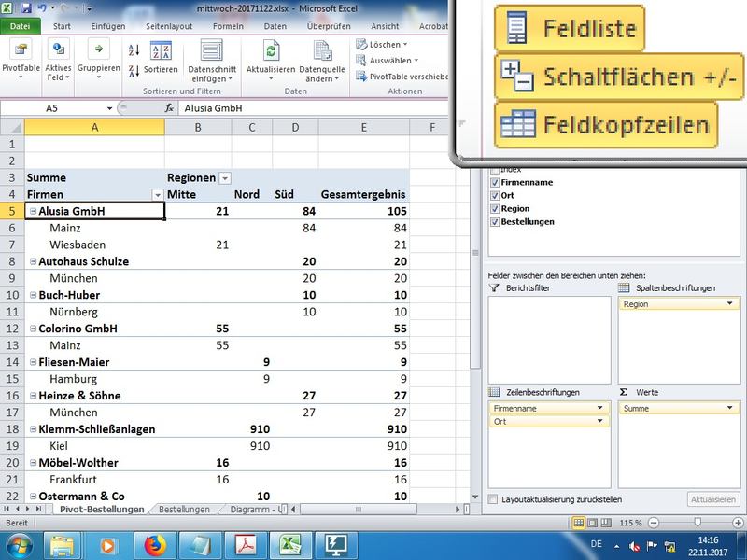Open the Bestellungen sheet tab
Screen dimensions: 747x560
[184, 510]
